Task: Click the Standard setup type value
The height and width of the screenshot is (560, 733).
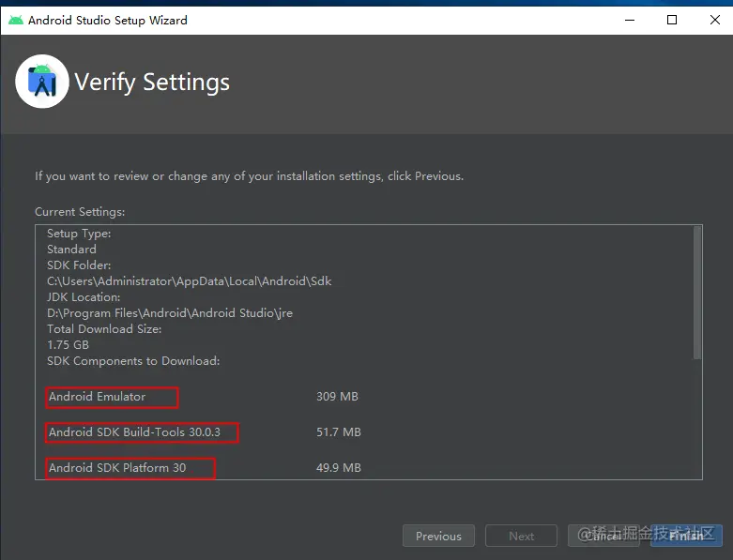Action: [71, 249]
